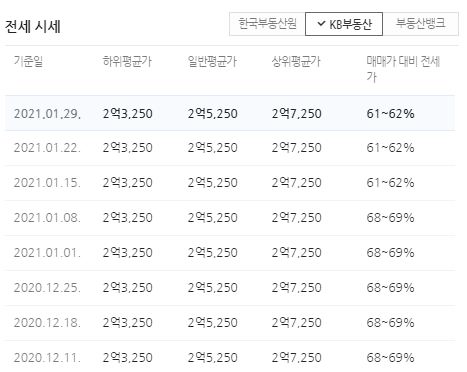Click 2억5,250 in the 2021.01.29. row

(212, 114)
